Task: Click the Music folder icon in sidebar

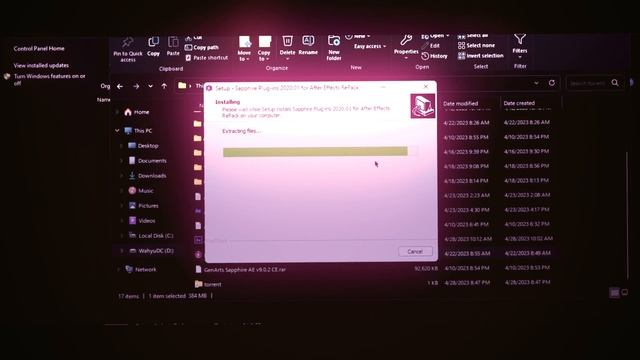Action: 132,191
